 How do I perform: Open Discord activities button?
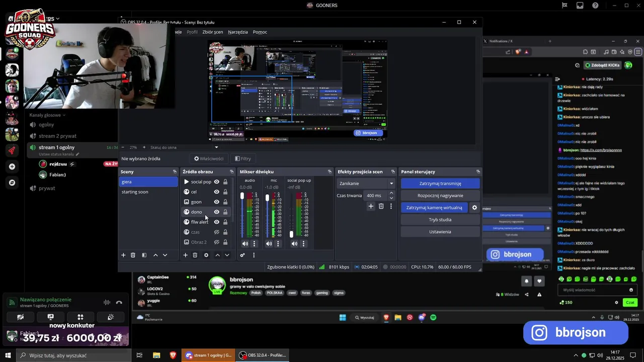pos(80,317)
